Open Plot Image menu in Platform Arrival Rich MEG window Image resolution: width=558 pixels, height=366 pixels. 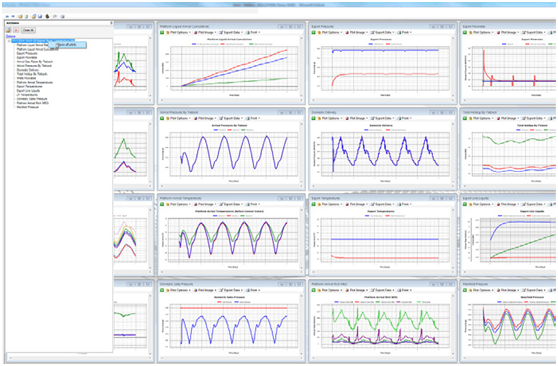tap(357, 290)
